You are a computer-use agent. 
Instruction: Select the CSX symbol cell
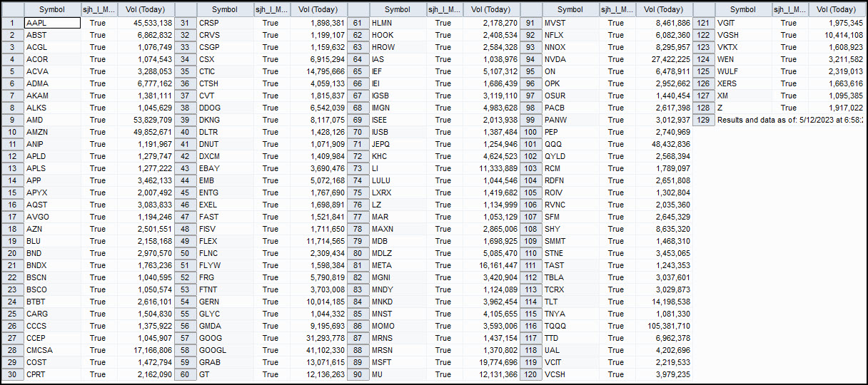[225, 59]
